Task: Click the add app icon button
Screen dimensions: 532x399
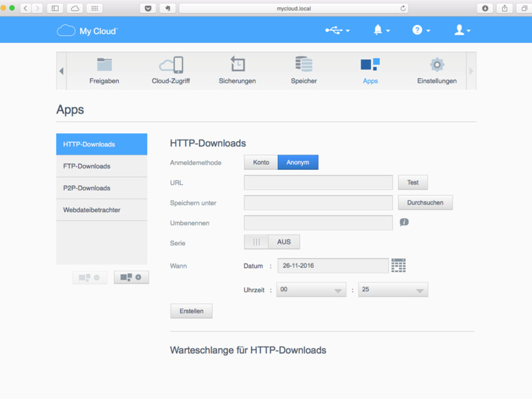Action: 131,278
